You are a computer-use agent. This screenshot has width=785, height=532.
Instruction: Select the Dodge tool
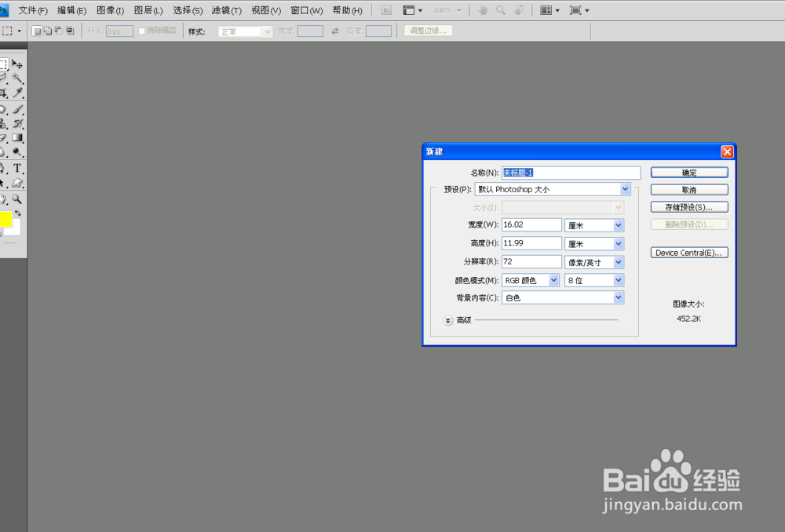17,152
